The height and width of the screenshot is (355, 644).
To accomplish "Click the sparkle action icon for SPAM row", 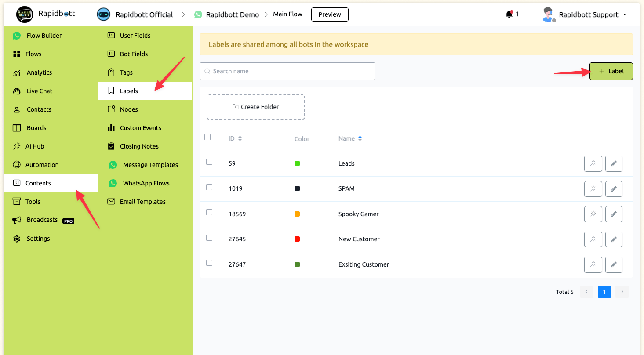I will click(593, 189).
